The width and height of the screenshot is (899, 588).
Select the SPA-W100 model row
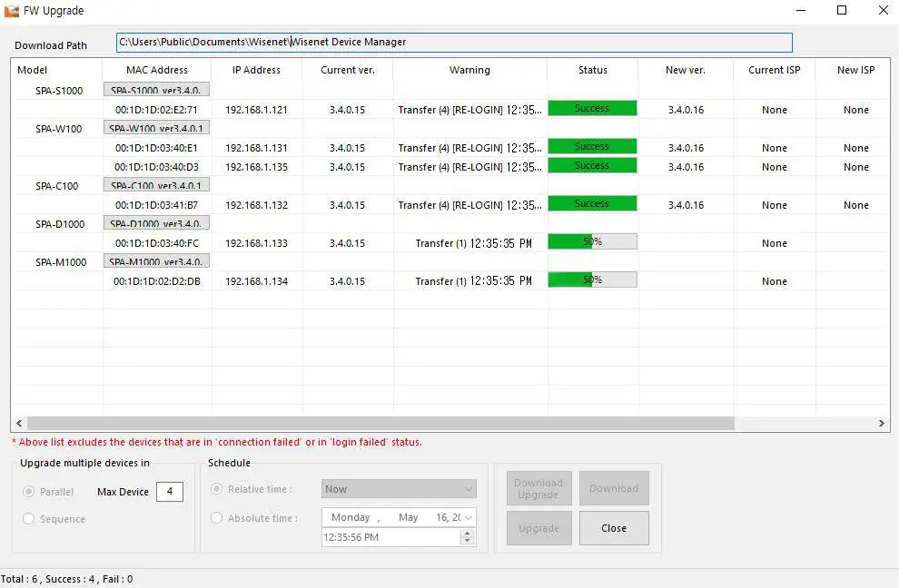pyautogui.click(x=58, y=129)
